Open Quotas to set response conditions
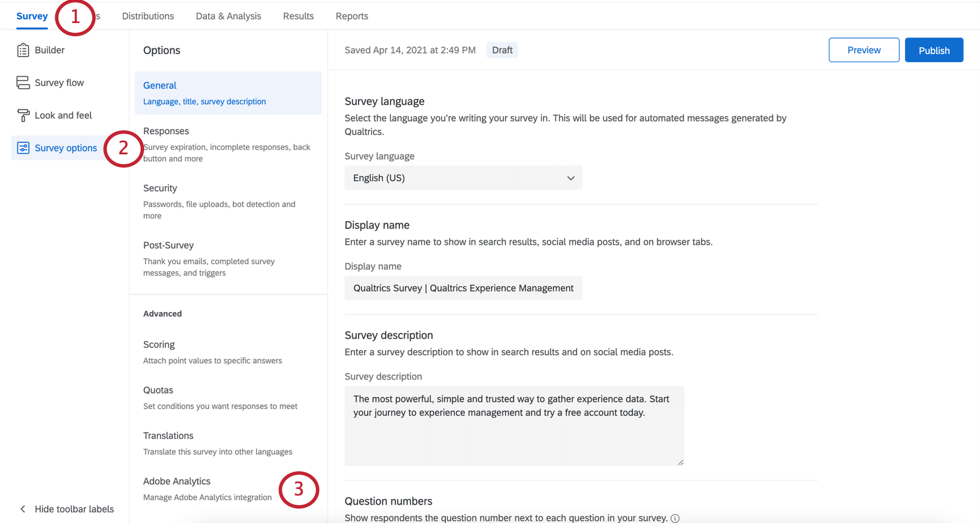The image size is (980, 523). click(158, 390)
